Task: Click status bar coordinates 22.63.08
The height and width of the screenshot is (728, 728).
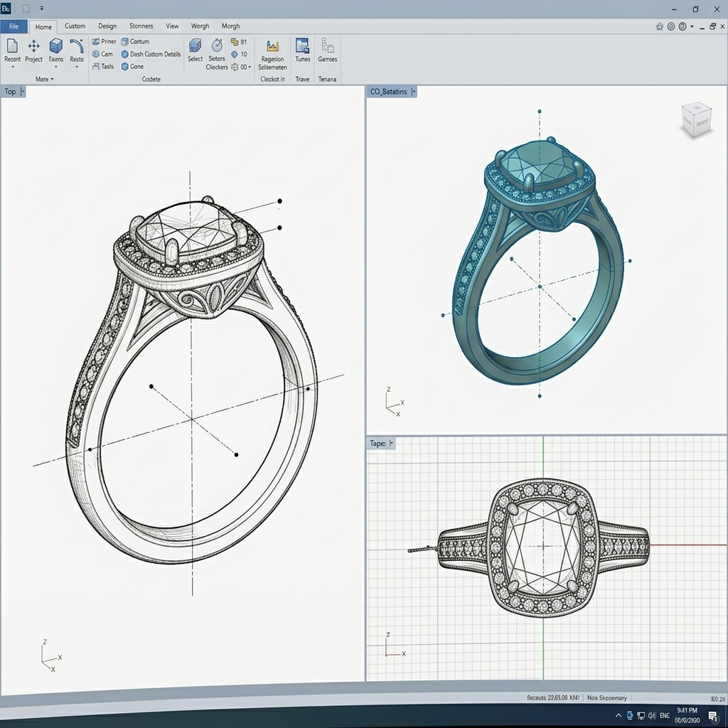Action: coord(553,698)
